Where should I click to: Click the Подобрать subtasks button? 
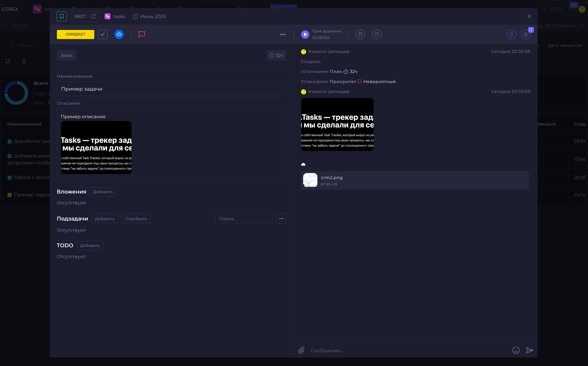[x=136, y=218]
